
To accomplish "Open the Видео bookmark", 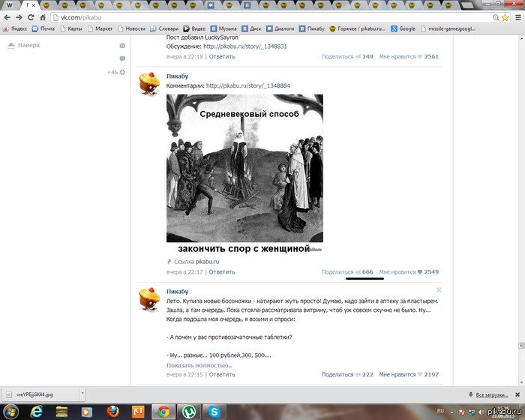I will (x=194, y=28).
